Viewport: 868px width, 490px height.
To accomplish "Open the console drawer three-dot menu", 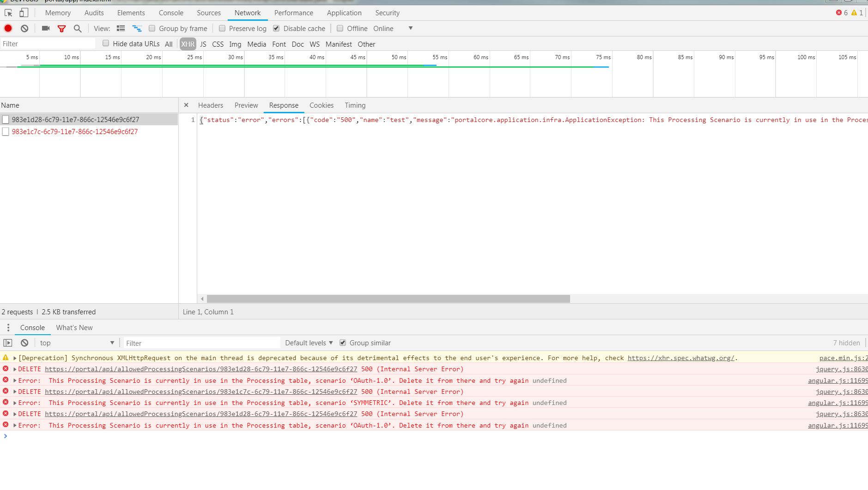I will click(8, 327).
